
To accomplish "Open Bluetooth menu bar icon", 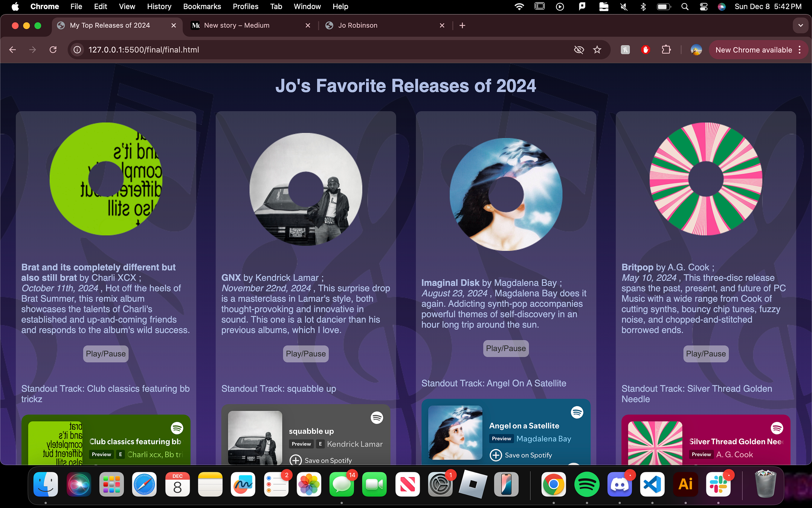I will coord(643,6).
